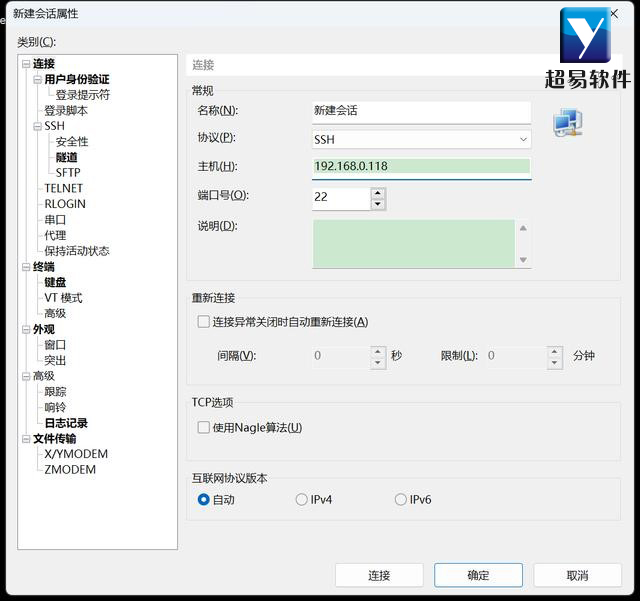This screenshot has height=601, width=640.
Task: Select 高级 under 终端
Action: [55, 314]
